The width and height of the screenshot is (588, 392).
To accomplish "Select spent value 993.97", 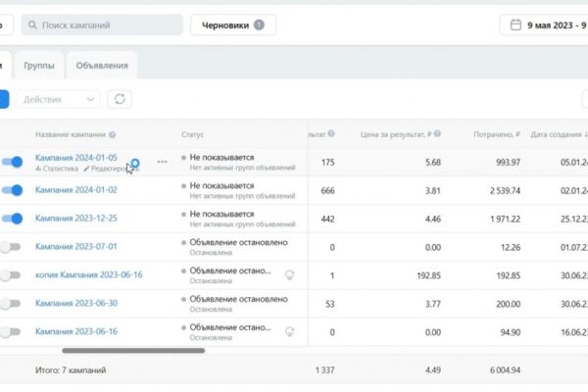I will tap(508, 162).
